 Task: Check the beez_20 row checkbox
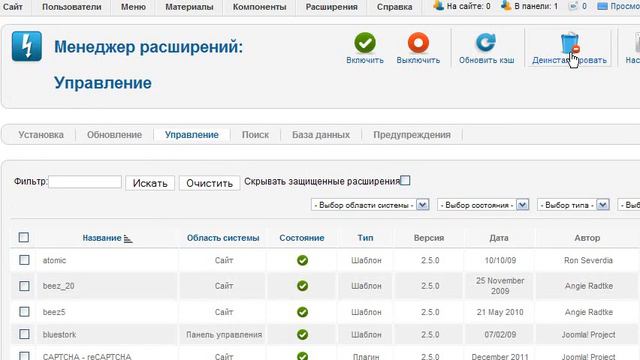(24, 286)
